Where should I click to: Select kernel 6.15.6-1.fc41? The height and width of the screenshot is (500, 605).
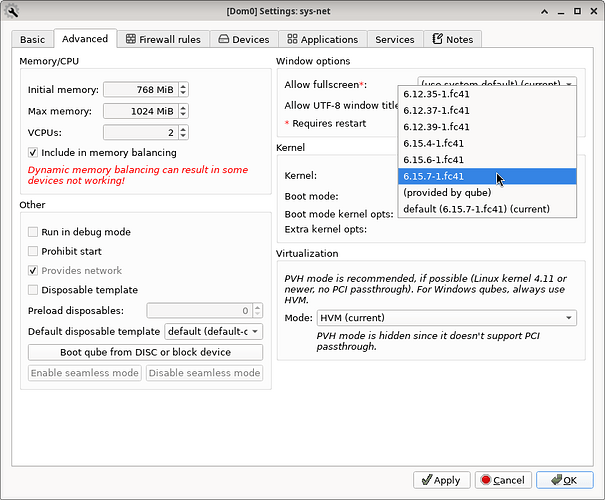[487, 160]
